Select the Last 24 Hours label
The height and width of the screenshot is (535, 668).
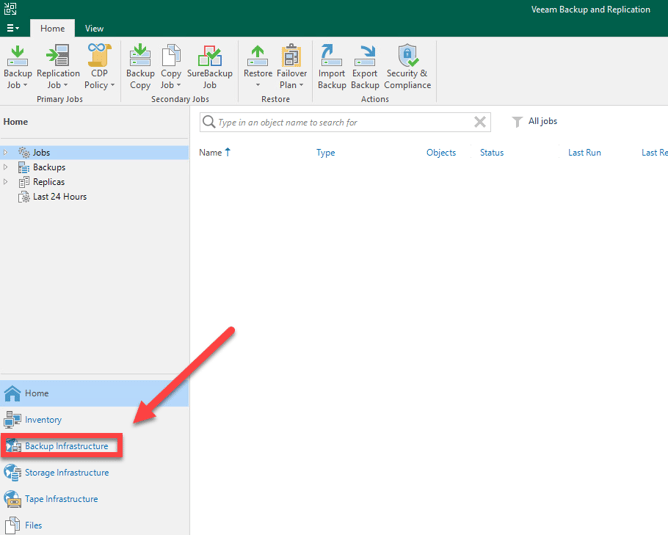tap(60, 197)
